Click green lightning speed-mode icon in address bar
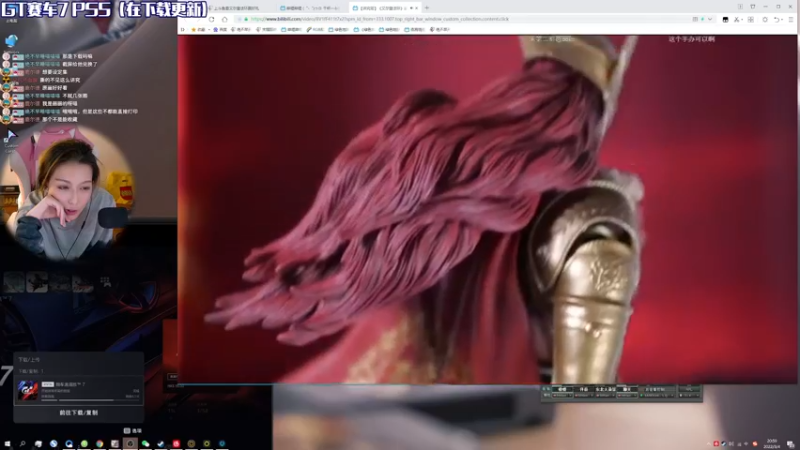Screen dimensions: 800x450 (703, 19)
